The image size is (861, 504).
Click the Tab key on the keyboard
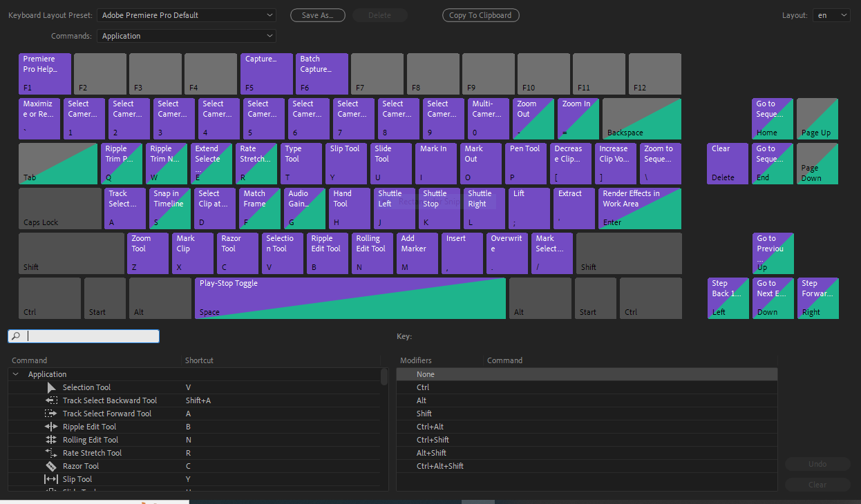58,164
